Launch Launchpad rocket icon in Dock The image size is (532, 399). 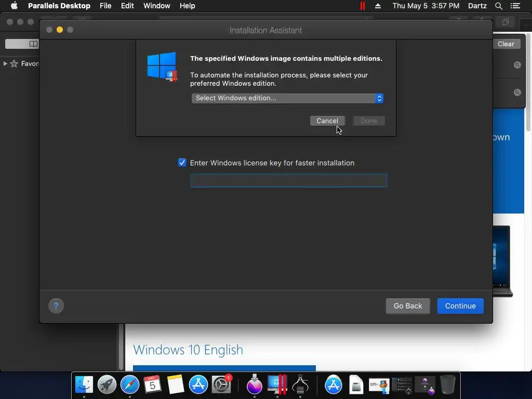point(107,384)
